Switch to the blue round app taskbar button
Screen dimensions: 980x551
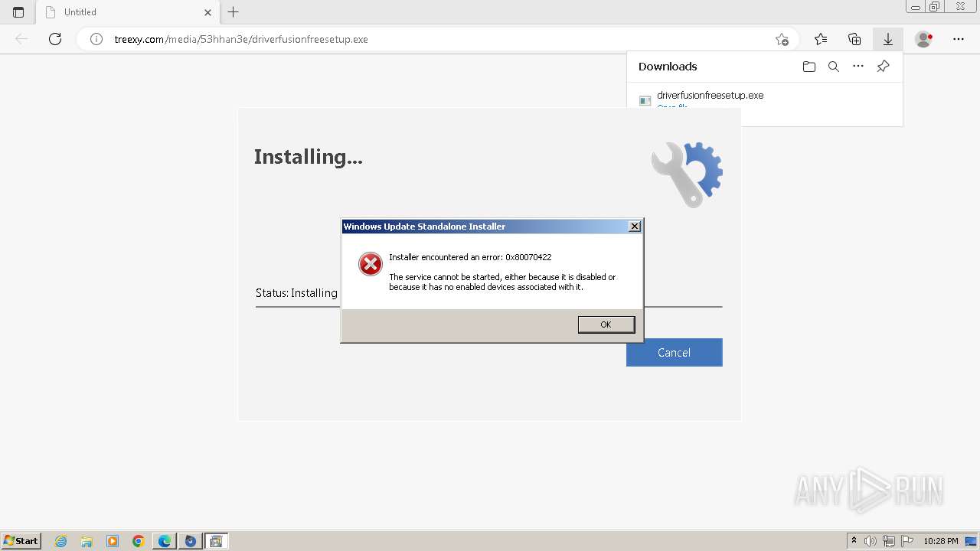[x=191, y=541]
